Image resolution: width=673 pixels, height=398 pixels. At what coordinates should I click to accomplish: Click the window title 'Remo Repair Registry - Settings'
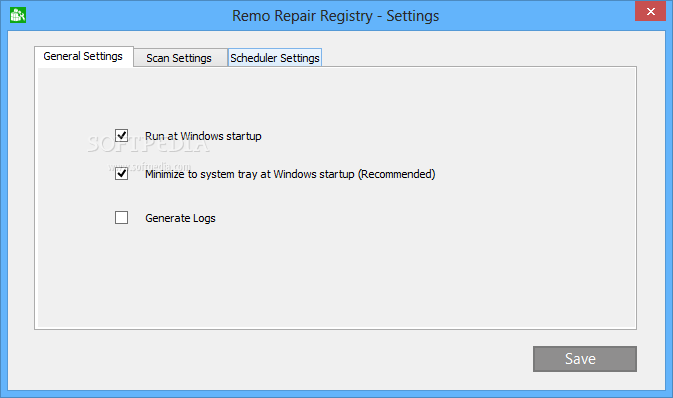[336, 16]
